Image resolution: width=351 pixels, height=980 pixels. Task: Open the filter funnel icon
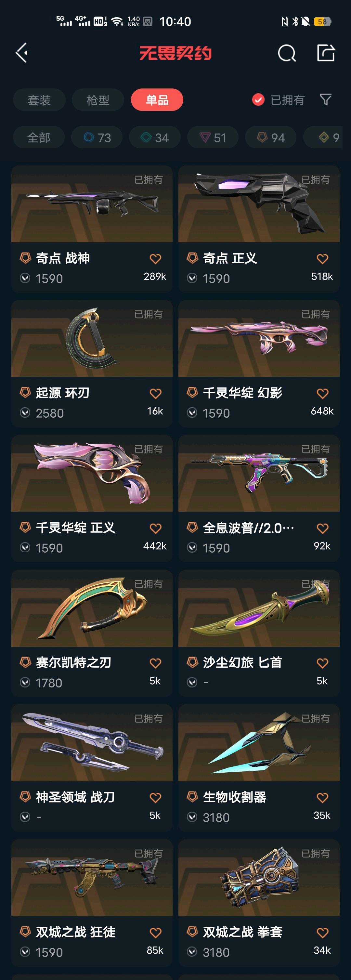coord(326,100)
